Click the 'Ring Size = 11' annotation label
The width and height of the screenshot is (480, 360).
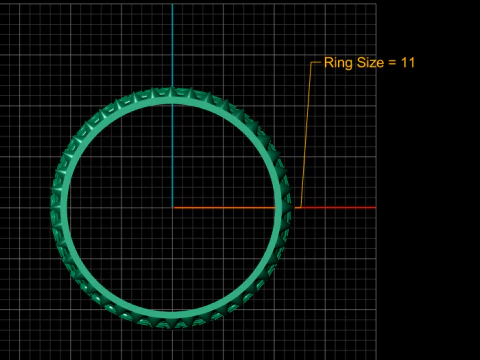point(369,63)
